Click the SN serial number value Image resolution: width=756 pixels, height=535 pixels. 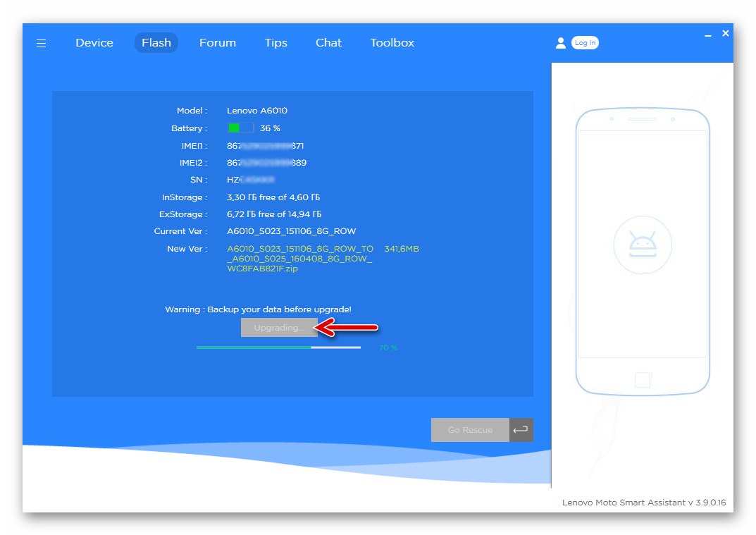click(251, 180)
